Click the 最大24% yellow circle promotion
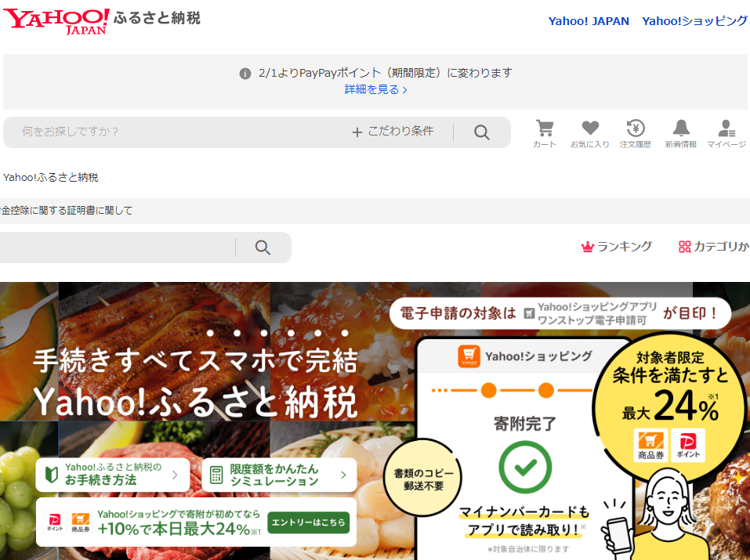The image size is (750, 560). pos(669,409)
